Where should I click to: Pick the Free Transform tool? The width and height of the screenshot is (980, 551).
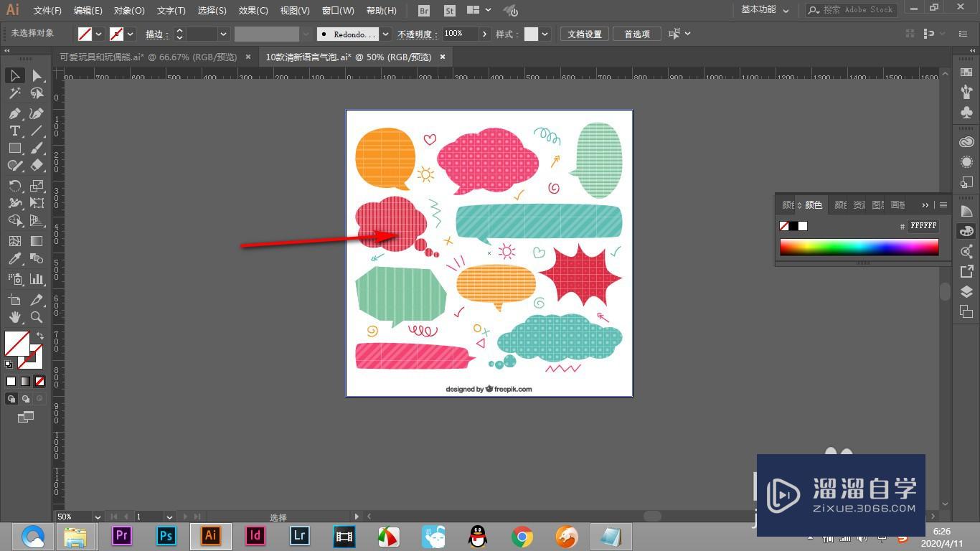pyautogui.click(x=37, y=203)
